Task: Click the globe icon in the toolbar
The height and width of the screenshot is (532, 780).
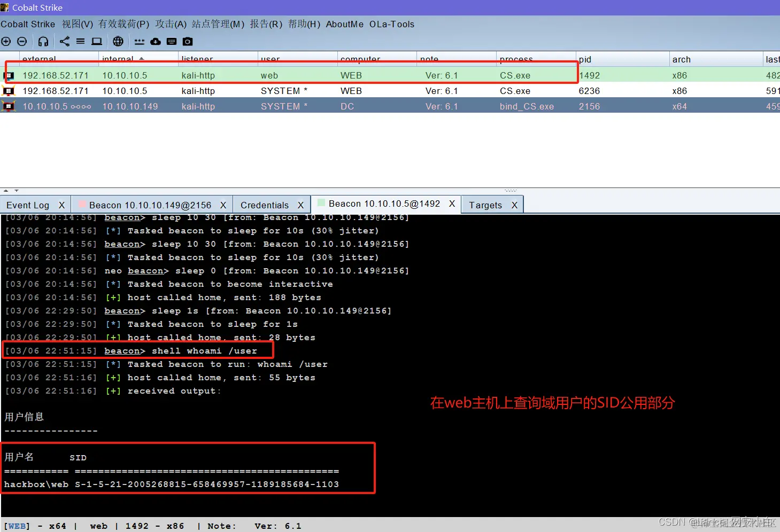Action: 118,41
